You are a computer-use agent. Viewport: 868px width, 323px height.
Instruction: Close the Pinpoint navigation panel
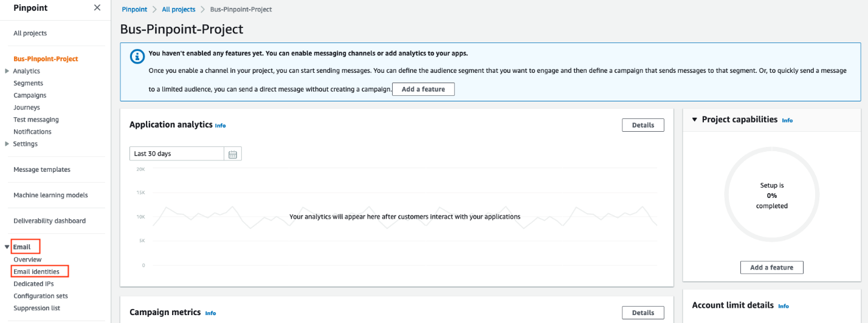[x=97, y=8]
